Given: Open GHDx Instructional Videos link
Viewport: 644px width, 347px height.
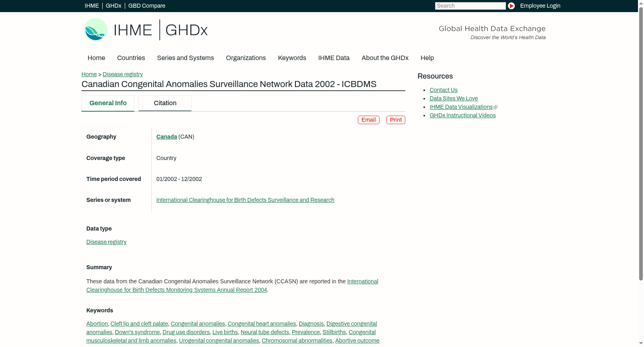Looking at the screenshot, I should click(x=462, y=116).
